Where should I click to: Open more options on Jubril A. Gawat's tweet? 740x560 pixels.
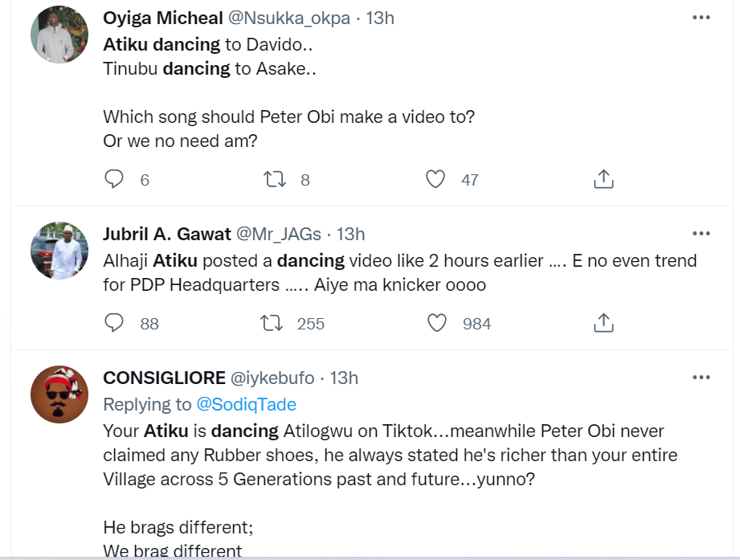pos(701,234)
